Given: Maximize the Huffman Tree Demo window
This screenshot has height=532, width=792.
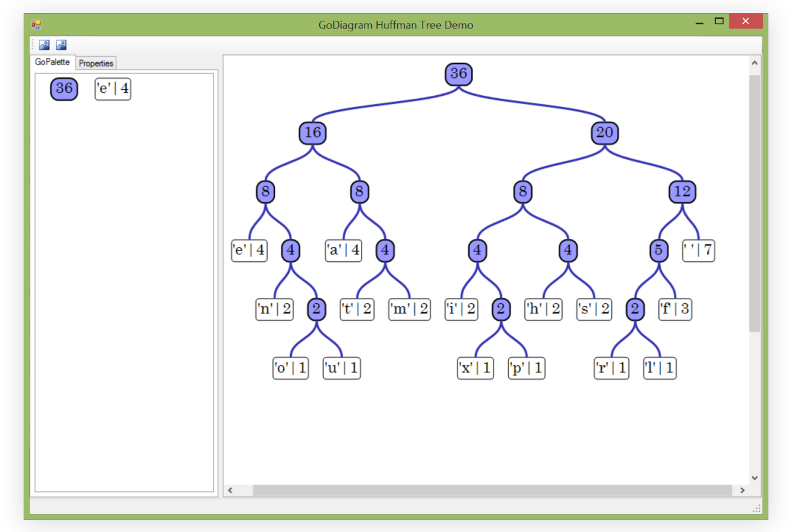Looking at the screenshot, I should point(719,21).
